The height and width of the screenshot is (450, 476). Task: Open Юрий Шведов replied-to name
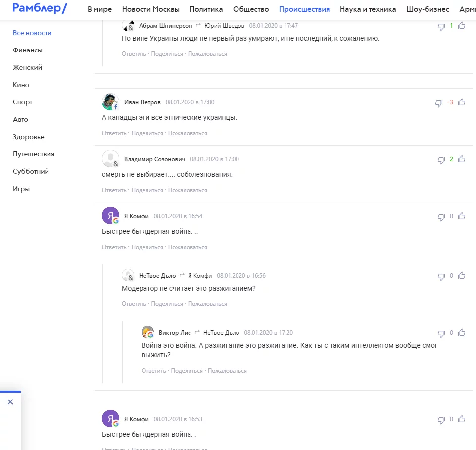pos(224,26)
